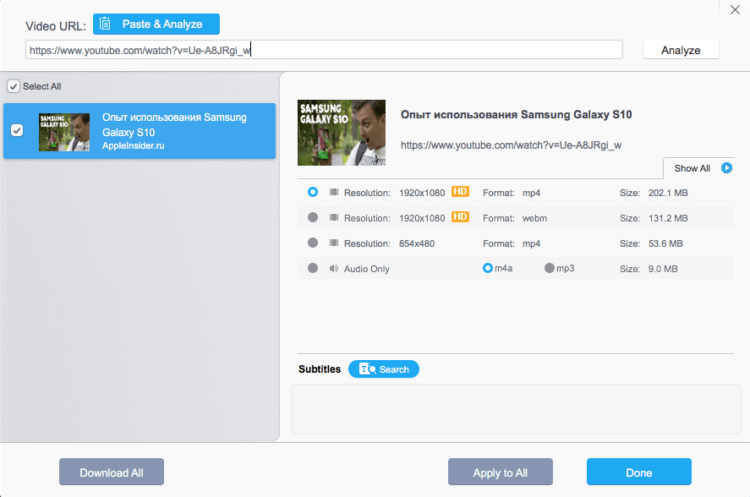Uncheck the Samsung Galaxy S10 video checkbox
This screenshot has width=750, height=497.
[x=17, y=130]
